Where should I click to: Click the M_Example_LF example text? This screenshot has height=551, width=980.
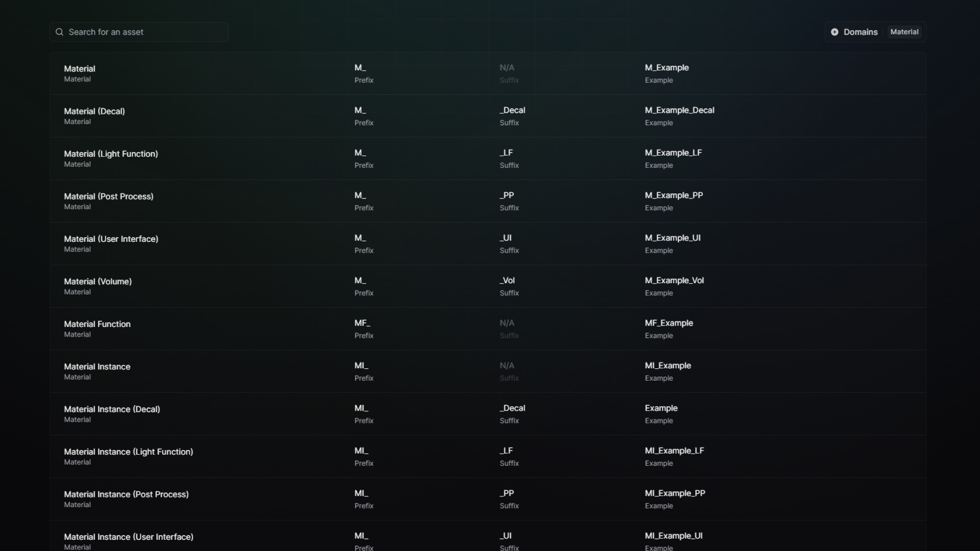coord(673,153)
